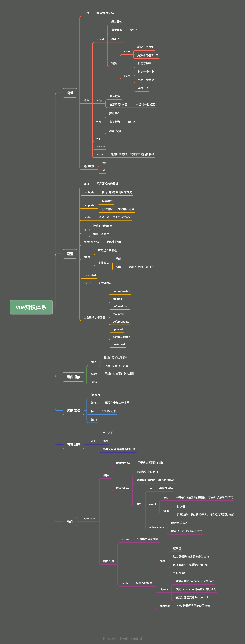The height and width of the screenshot is (644, 245).
Task: Click the v-if node
Action: click(98, 139)
